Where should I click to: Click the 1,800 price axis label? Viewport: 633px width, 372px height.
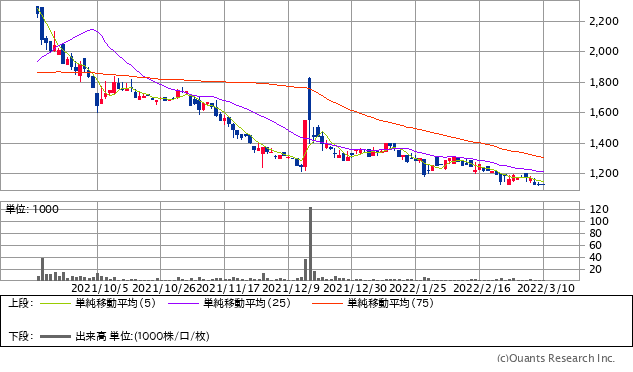pos(604,82)
